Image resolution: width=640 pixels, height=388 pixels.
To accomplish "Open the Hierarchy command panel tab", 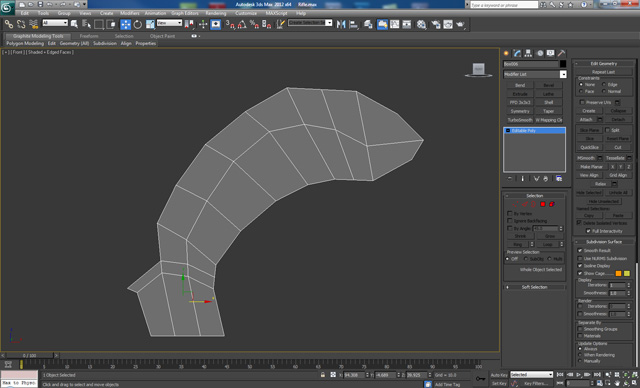I will click(x=529, y=53).
